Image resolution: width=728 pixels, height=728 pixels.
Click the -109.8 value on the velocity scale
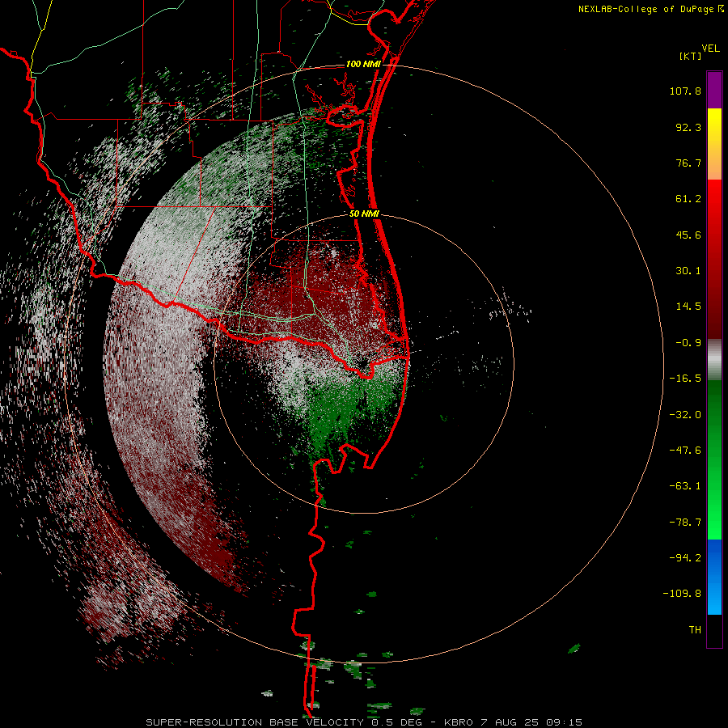point(682,594)
